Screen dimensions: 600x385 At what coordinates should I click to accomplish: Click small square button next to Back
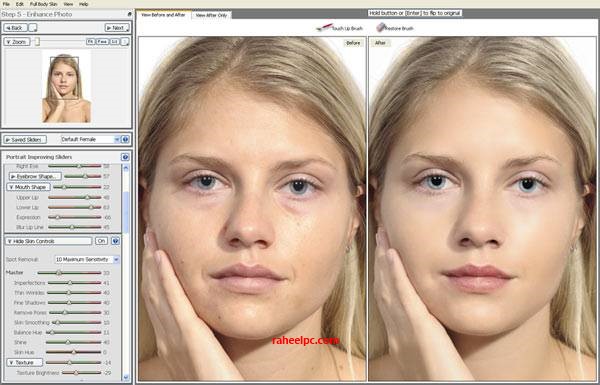(x=33, y=28)
